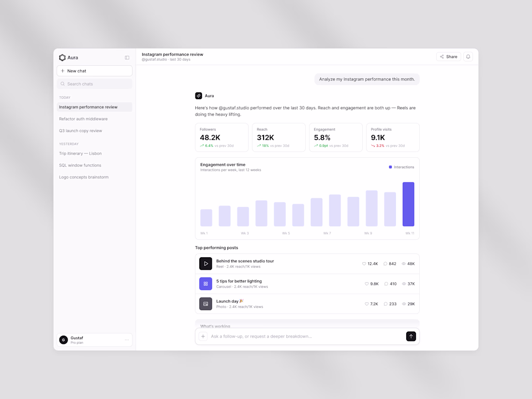532x399 pixels.
Task: Click the comment icon showing 842
Action: pyautogui.click(x=385, y=264)
